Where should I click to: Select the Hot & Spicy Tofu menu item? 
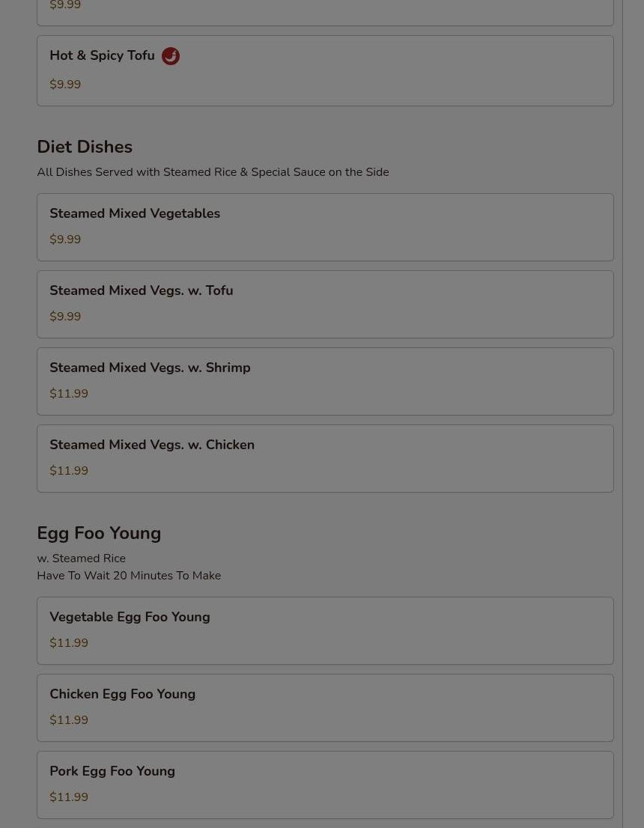pos(102,56)
